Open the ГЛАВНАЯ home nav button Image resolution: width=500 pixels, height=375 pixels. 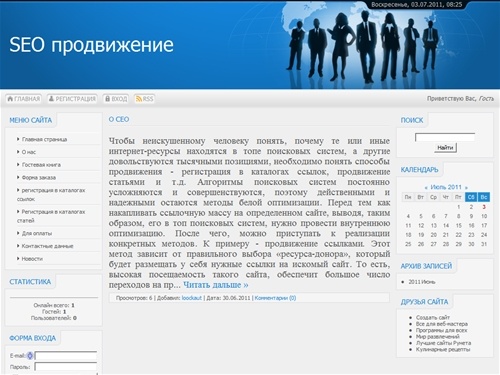click(24, 99)
